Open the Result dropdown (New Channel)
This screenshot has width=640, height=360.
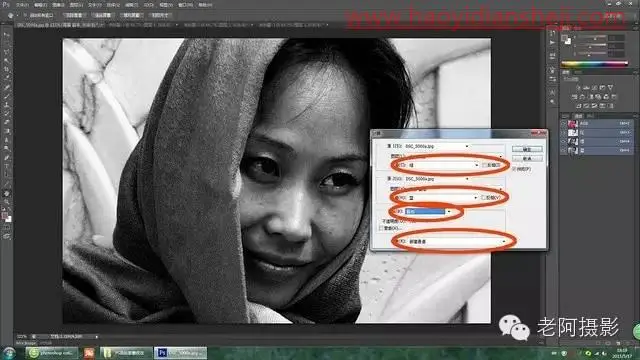[x=457, y=241]
